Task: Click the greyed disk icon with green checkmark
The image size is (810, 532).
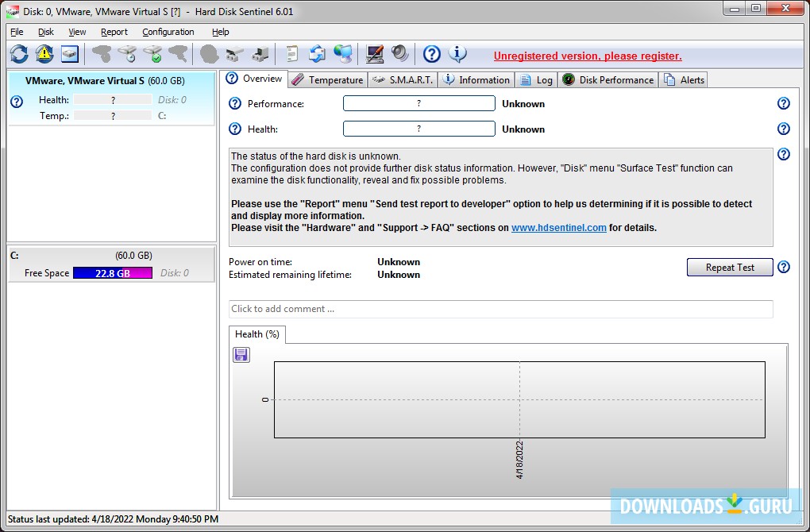Action: pos(153,54)
